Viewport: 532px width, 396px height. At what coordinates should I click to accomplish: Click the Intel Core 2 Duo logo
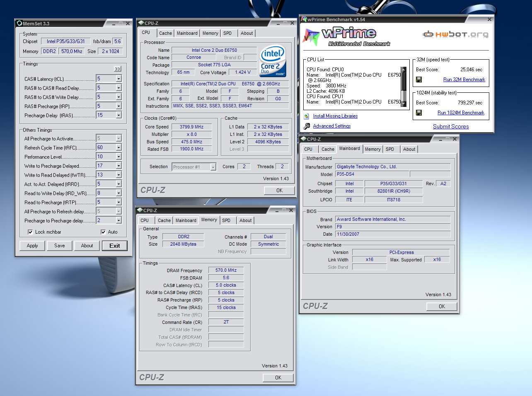pyautogui.click(x=273, y=60)
